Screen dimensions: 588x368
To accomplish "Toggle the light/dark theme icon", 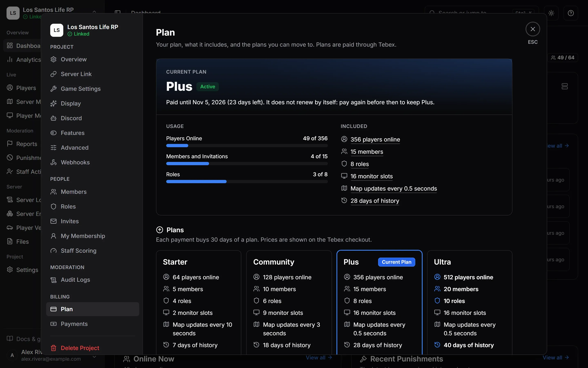I will pos(551,13).
